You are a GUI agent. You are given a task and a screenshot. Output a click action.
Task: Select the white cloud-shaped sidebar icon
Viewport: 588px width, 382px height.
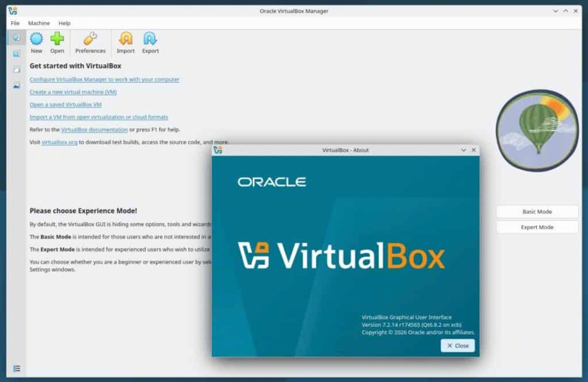point(16,69)
